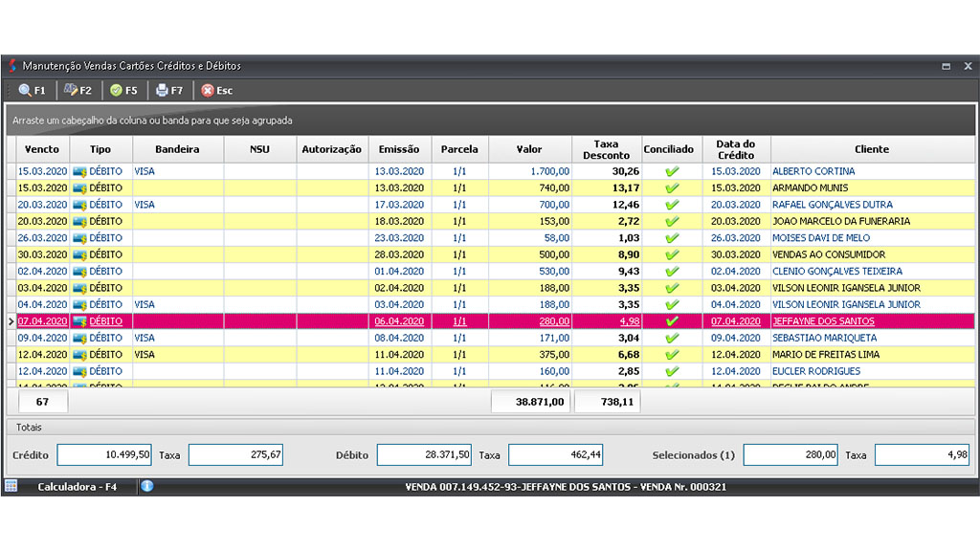Sort by the Valor column header
This screenshot has width=980, height=551.
529,149
